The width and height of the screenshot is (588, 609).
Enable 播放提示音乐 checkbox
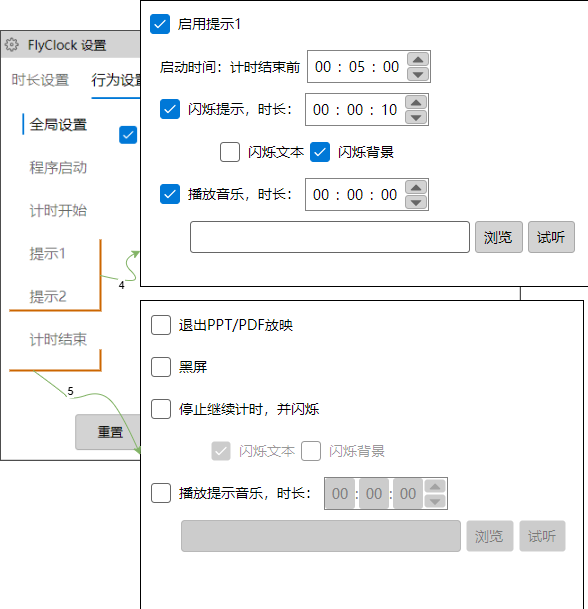(161, 493)
